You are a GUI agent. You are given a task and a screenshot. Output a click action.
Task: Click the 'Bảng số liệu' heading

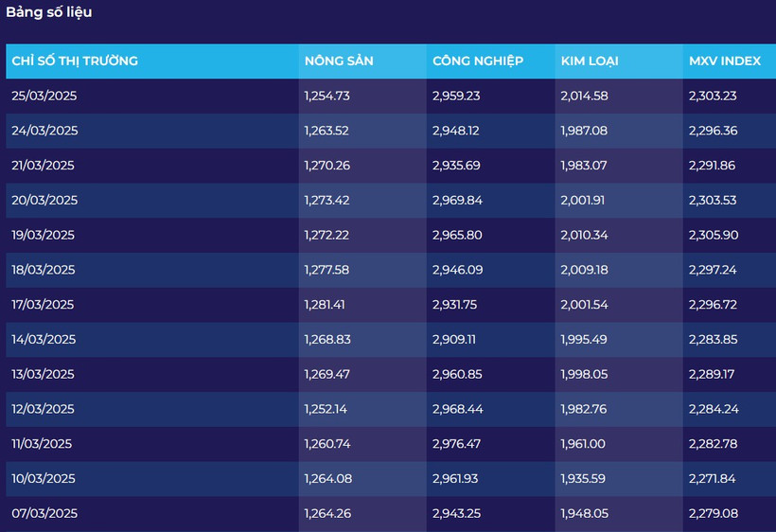click(49, 12)
